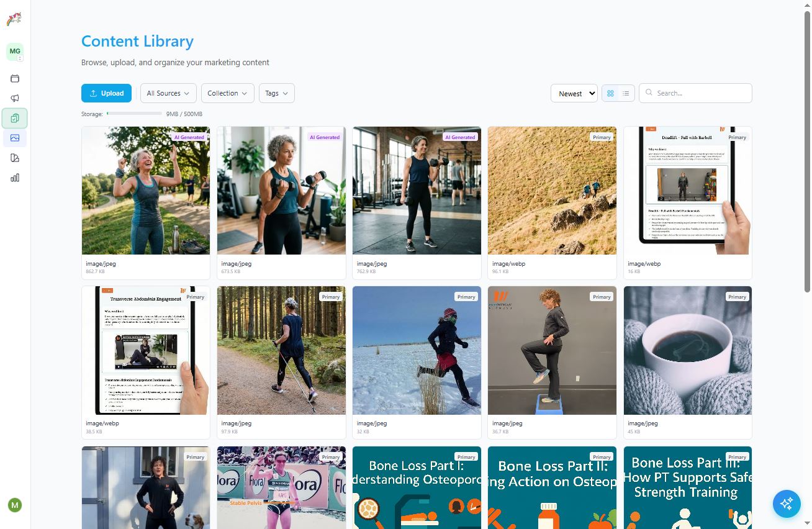Open the calendar section from the sidebar
The height and width of the screenshot is (529, 812).
(x=15, y=78)
